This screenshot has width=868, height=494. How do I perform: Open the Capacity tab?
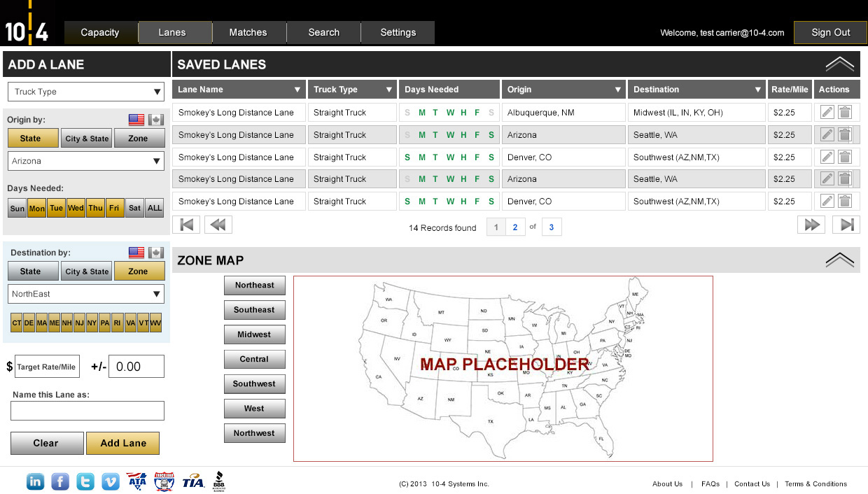coord(100,33)
